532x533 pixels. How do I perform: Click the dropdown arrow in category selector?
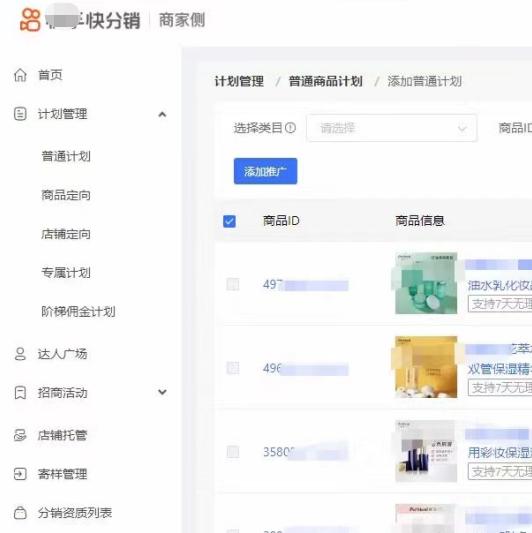(x=462, y=128)
